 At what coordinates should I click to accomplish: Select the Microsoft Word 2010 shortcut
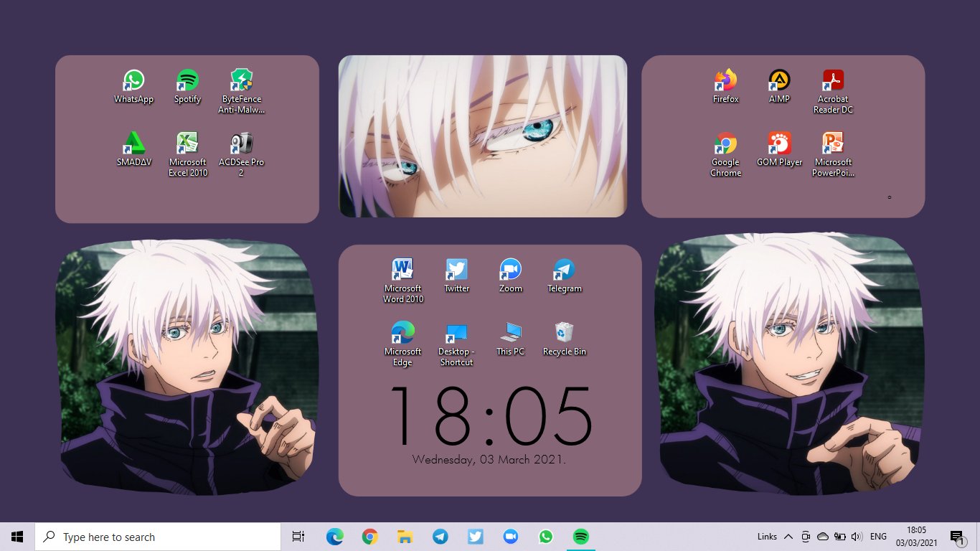403,281
